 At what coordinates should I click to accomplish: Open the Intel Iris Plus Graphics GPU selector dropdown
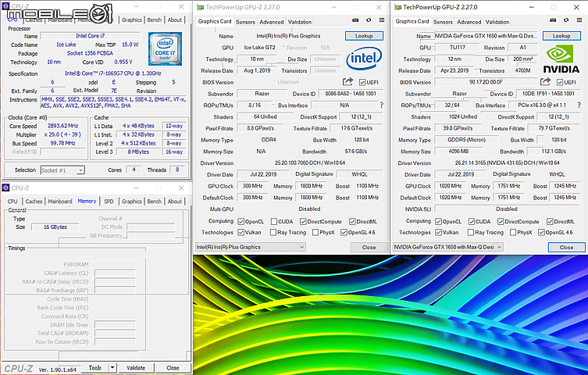coord(251,247)
